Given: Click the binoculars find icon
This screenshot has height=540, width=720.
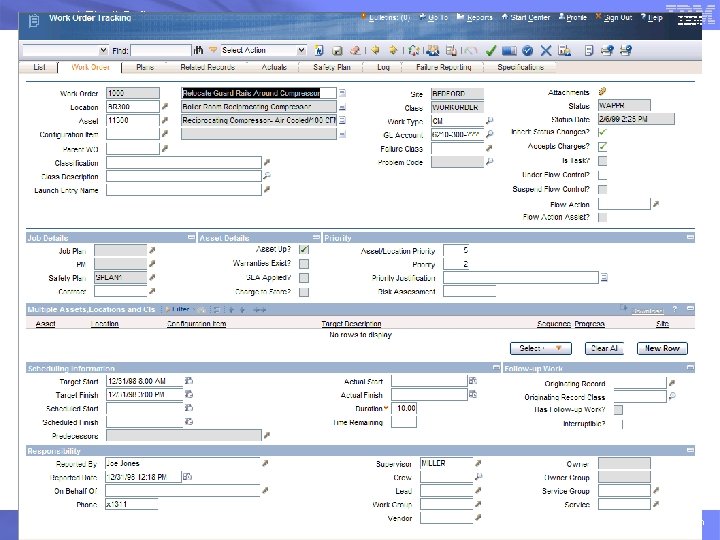Looking at the screenshot, I should coord(198,50).
